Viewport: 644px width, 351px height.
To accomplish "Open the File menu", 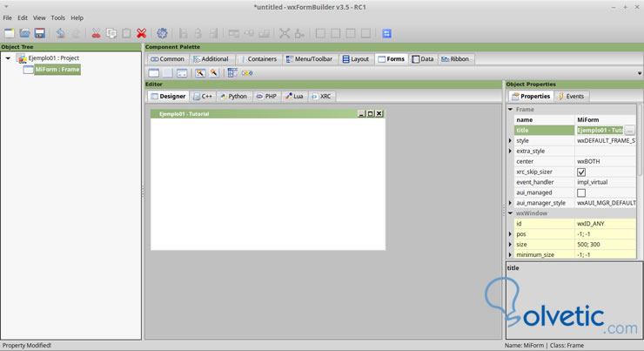I will click(x=7, y=17).
